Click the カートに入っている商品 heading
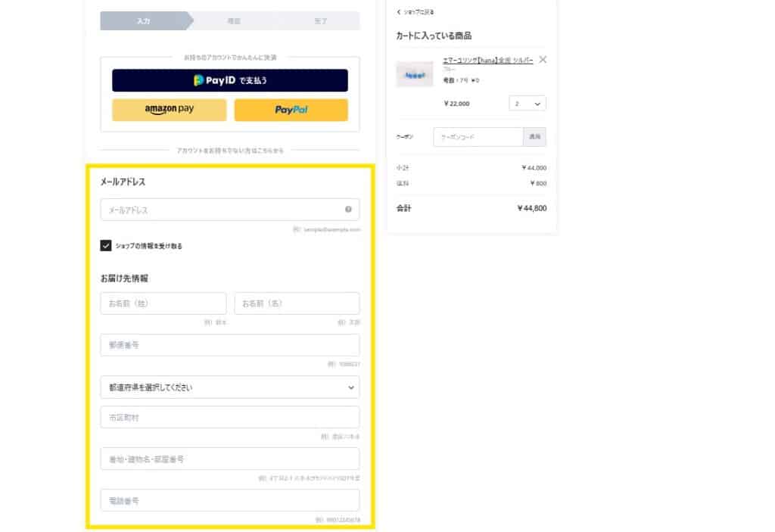775x532 pixels. pyautogui.click(x=434, y=36)
